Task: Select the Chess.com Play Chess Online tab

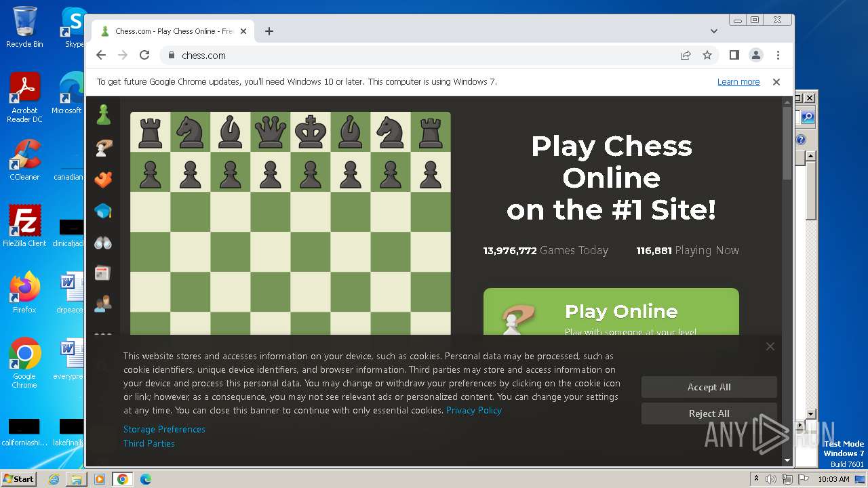Action: pyautogui.click(x=173, y=31)
